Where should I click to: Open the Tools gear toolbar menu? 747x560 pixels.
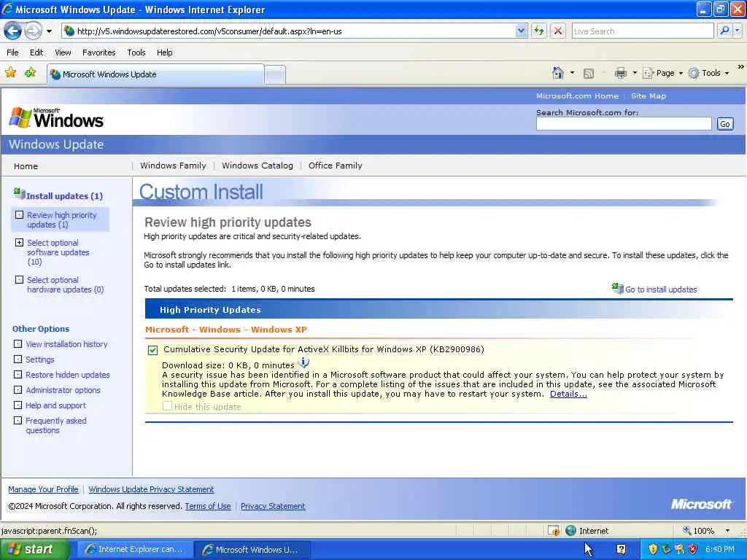tap(709, 73)
